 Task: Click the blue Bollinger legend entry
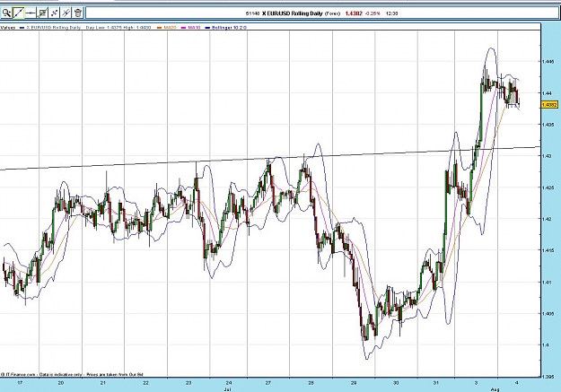[226, 28]
